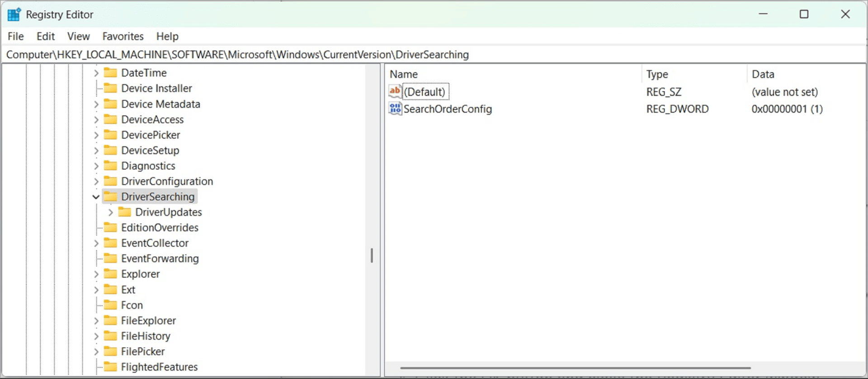Open the Edit menu

[x=46, y=36]
